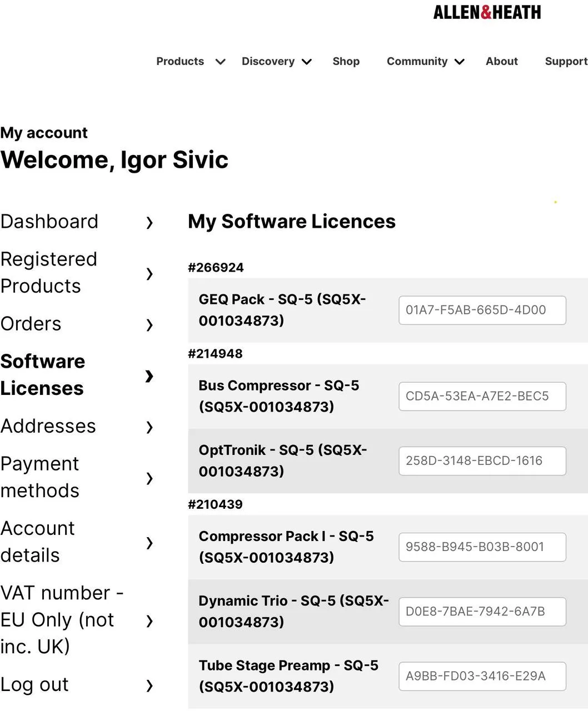The width and height of the screenshot is (588, 711).
Task: Click the chevron beside Registered Products
Action: coord(149,273)
